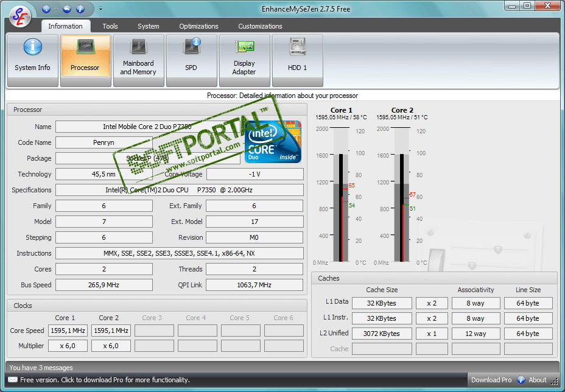Click the L2 Unified associativity '12 way'
This screenshot has height=392, width=565.
coord(476,334)
